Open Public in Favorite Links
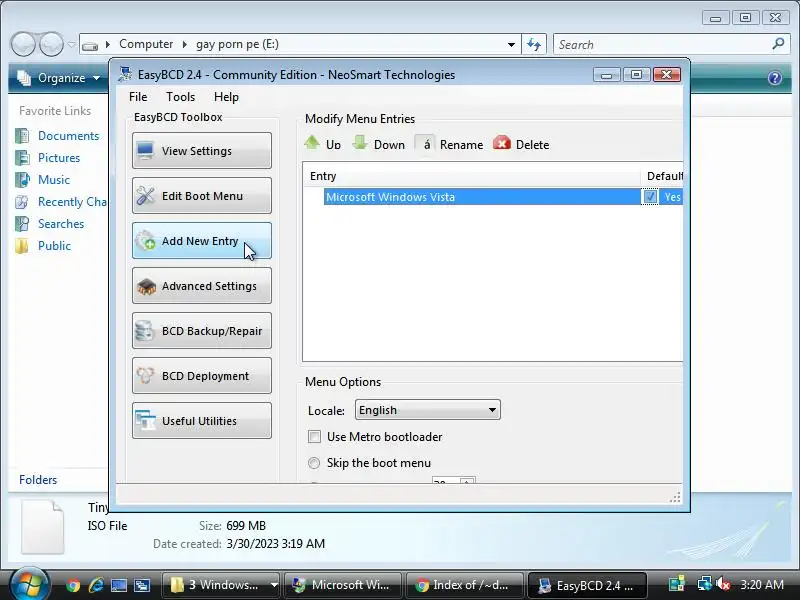 pos(54,245)
